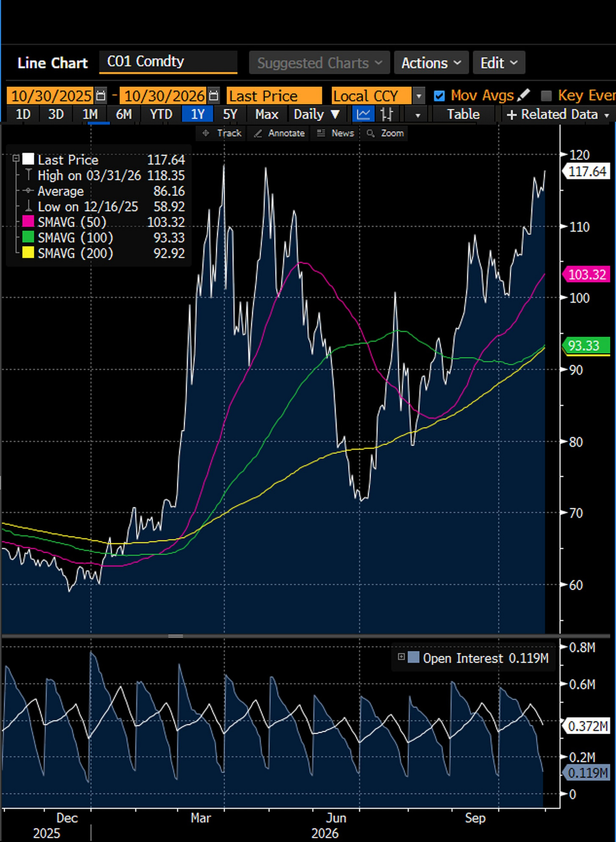Expand the Local CCY currency dropdown arrow
This screenshot has height=842, width=616.
pyautogui.click(x=418, y=96)
